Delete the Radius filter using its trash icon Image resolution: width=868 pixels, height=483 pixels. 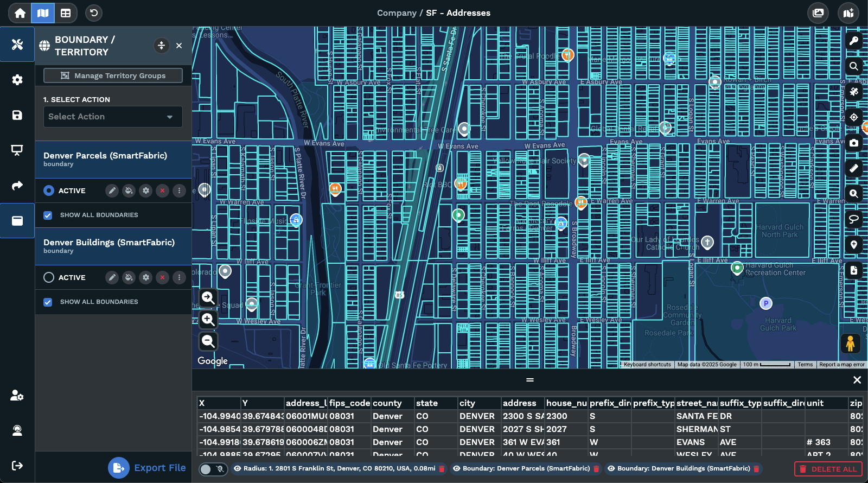tap(442, 469)
